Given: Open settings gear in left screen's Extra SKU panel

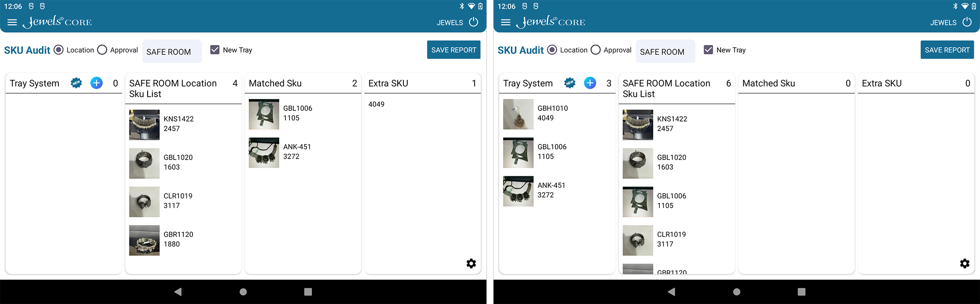Looking at the screenshot, I should tap(471, 263).
